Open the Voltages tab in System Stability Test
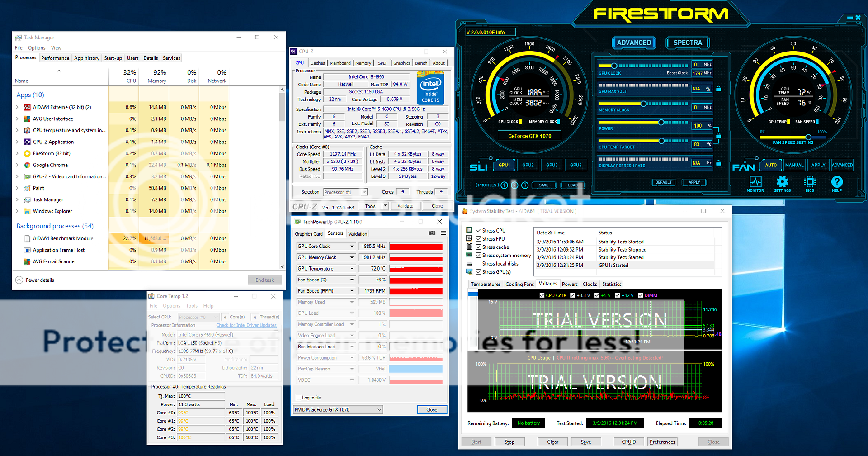Screen dimensions: 868x456 (x=548, y=284)
